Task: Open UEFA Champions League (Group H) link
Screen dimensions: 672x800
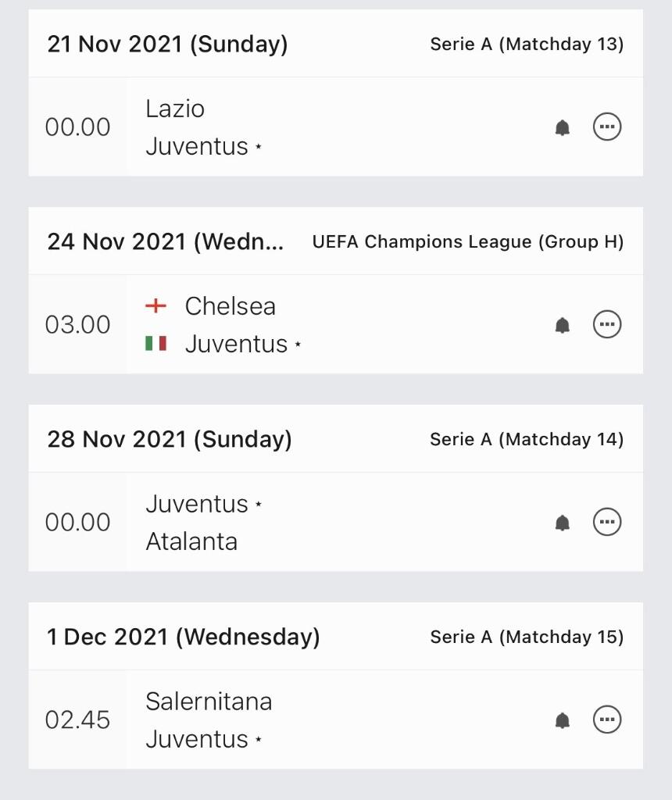Action: 468,242
